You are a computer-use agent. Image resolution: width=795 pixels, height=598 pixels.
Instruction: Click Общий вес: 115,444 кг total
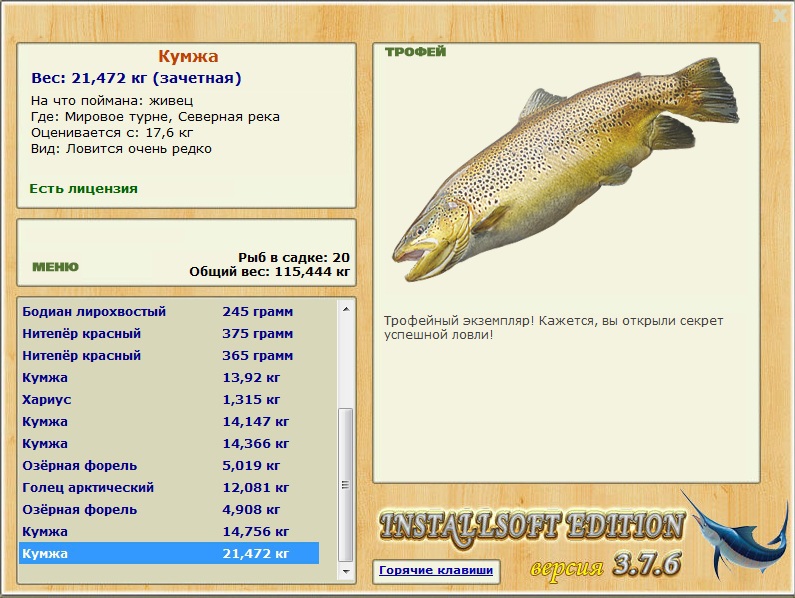(x=270, y=272)
